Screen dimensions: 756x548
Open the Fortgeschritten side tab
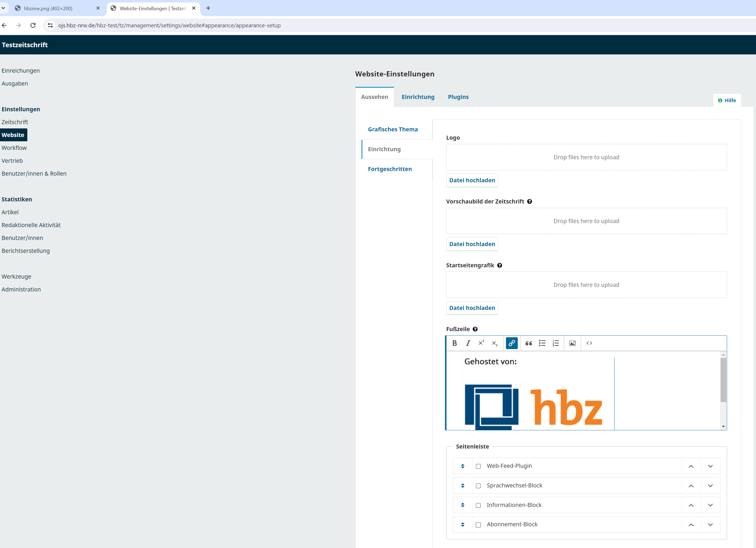pyautogui.click(x=390, y=169)
